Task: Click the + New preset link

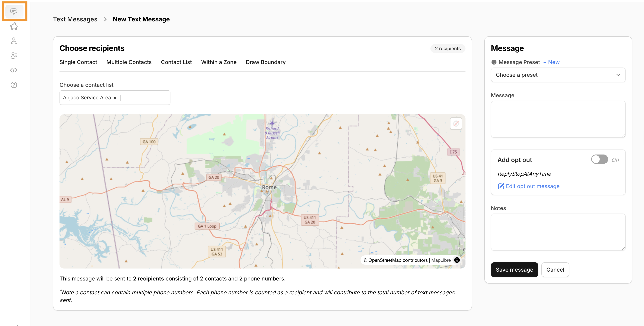Action: tap(551, 62)
